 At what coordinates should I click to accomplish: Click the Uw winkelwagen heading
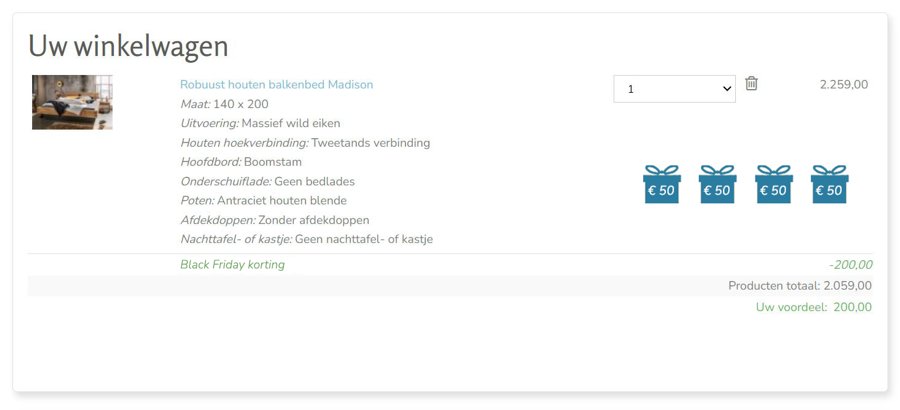(128, 46)
